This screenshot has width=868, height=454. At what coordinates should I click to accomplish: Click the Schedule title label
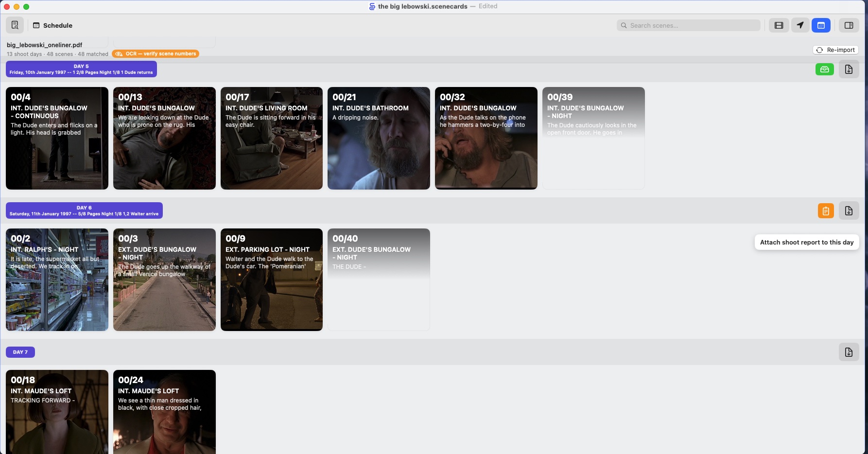coord(58,25)
